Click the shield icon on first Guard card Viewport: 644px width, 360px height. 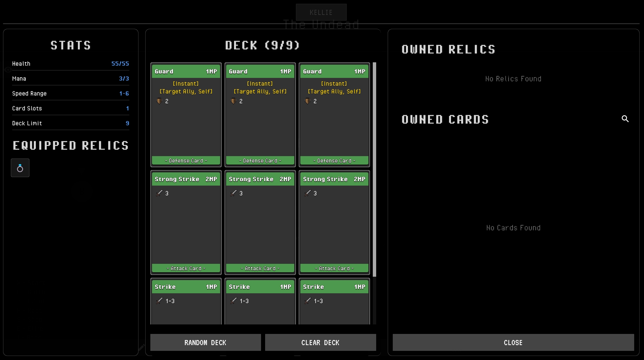coord(159,101)
